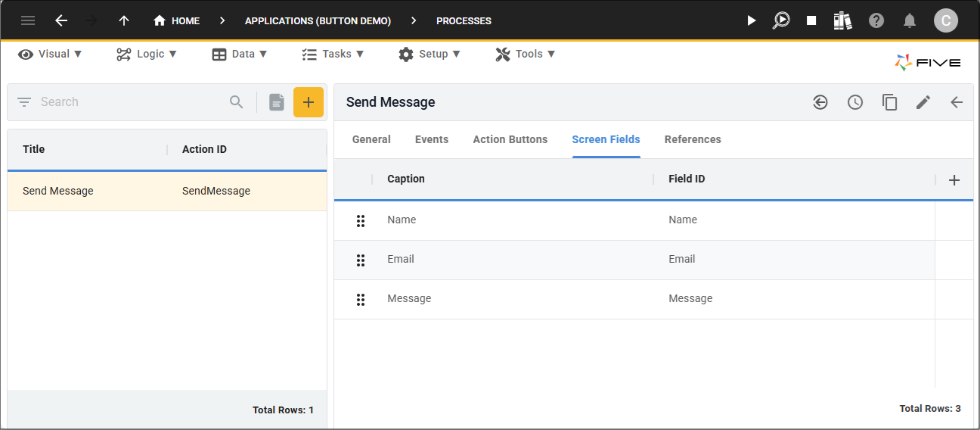Screen dimensions: 980x430
Task: Click the Message Field ID cell
Action: [690, 298]
